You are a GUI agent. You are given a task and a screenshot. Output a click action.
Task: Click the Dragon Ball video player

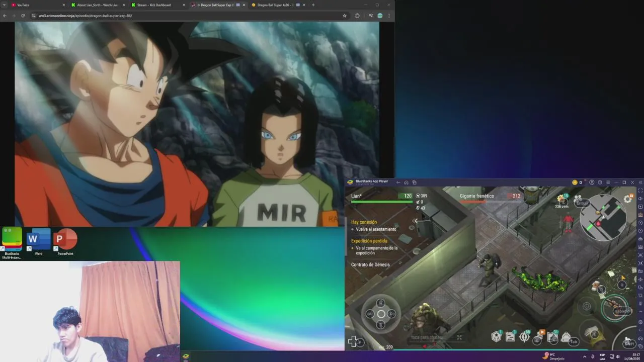(197, 124)
